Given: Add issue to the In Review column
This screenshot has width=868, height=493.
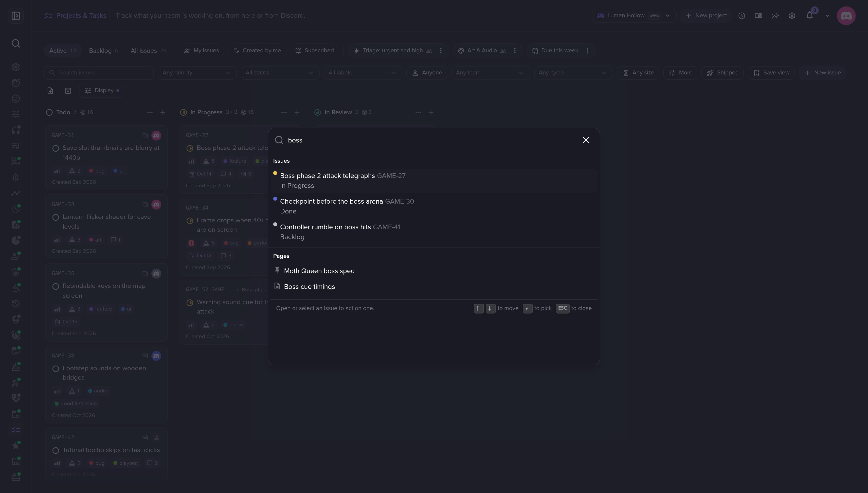Looking at the screenshot, I should pyautogui.click(x=431, y=112).
